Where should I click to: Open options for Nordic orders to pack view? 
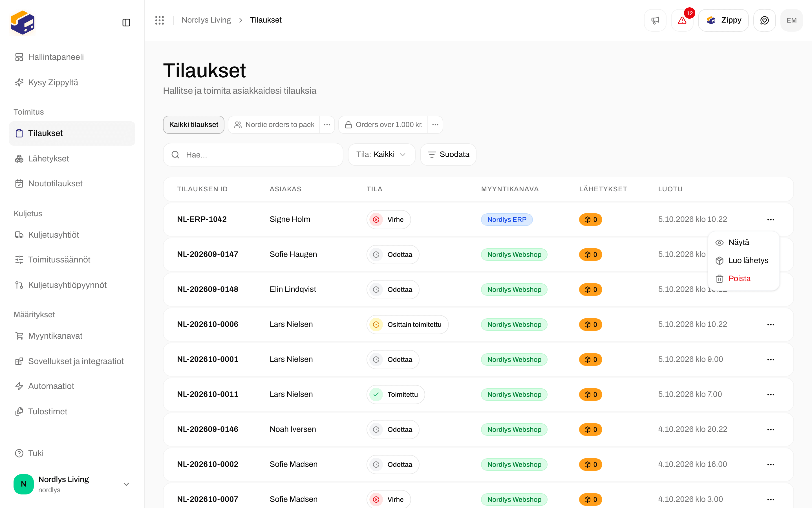(327, 125)
